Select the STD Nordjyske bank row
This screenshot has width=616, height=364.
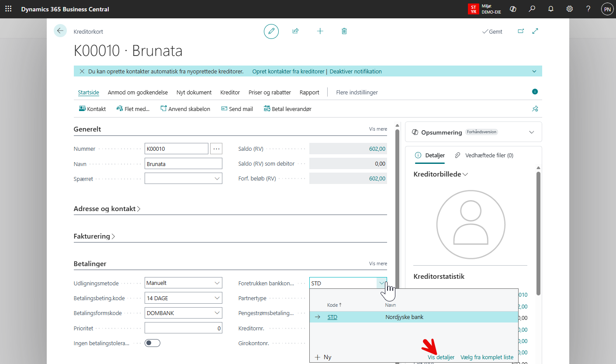click(x=404, y=317)
